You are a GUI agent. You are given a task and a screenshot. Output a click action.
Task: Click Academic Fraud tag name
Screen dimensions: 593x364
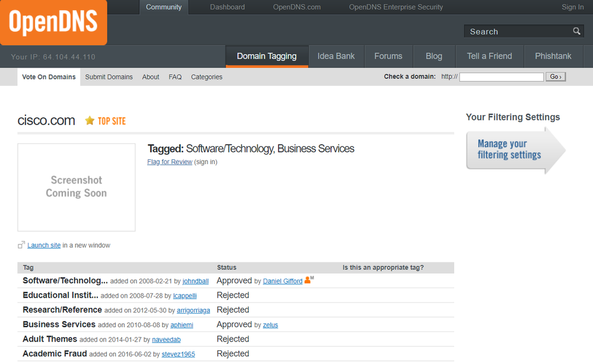pyautogui.click(x=55, y=354)
